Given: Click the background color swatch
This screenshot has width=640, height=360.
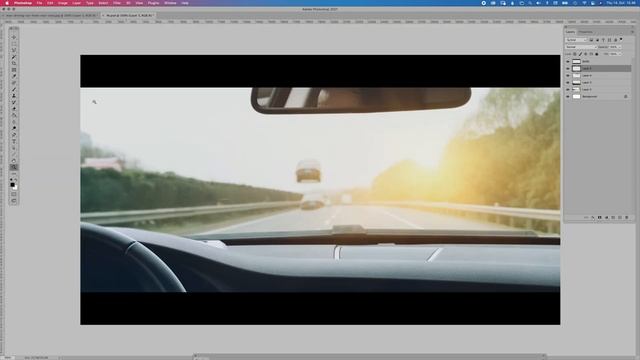Looking at the screenshot, I should 16,188.
